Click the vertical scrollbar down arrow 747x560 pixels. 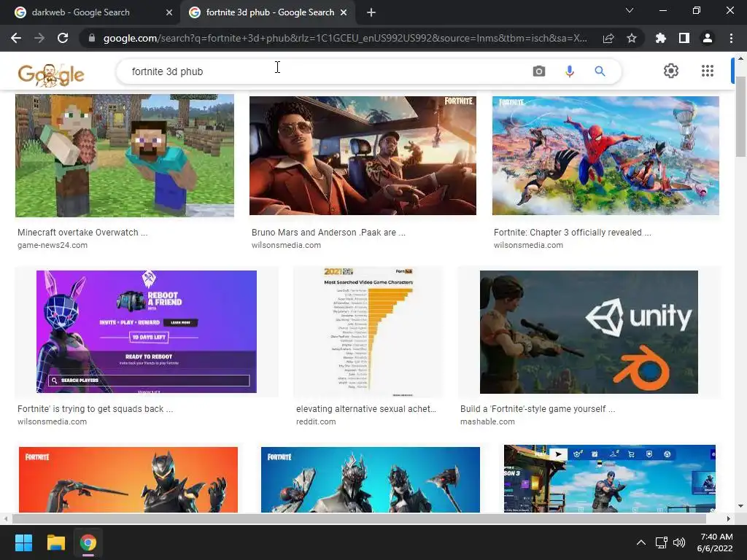coord(740,506)
